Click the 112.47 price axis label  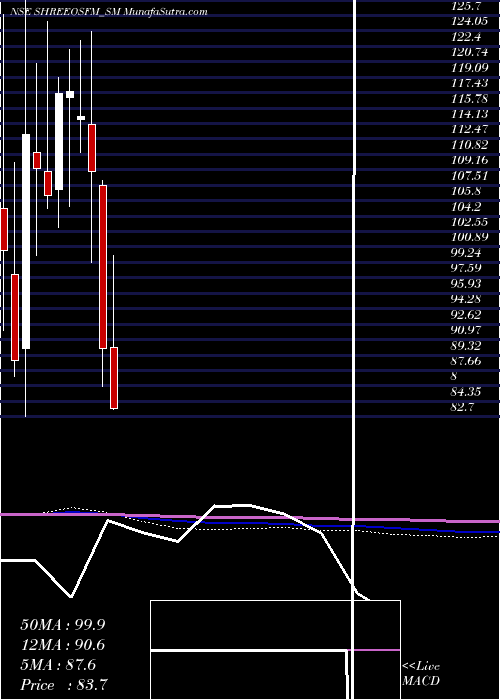pyautogui.click(x=470, y=129)
